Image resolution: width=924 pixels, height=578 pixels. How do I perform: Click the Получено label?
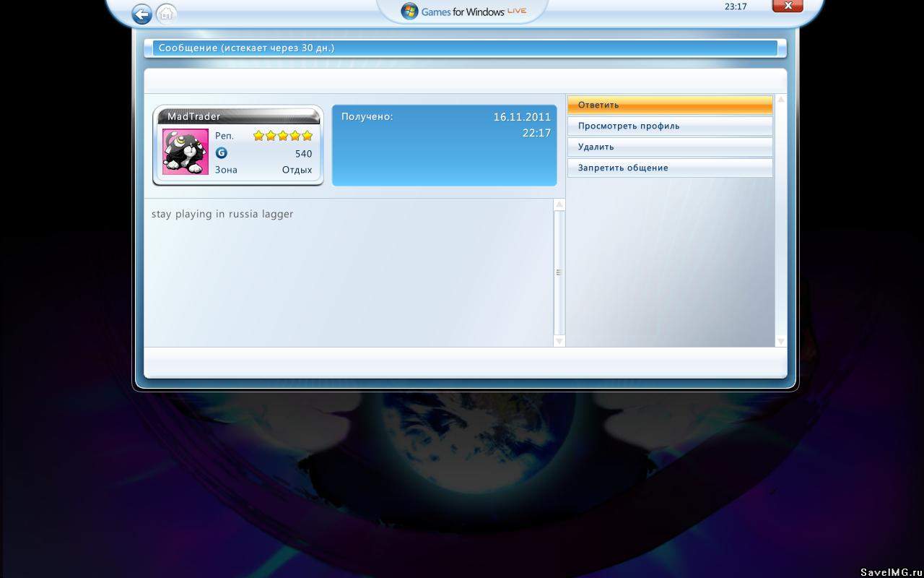pos(367,116)
